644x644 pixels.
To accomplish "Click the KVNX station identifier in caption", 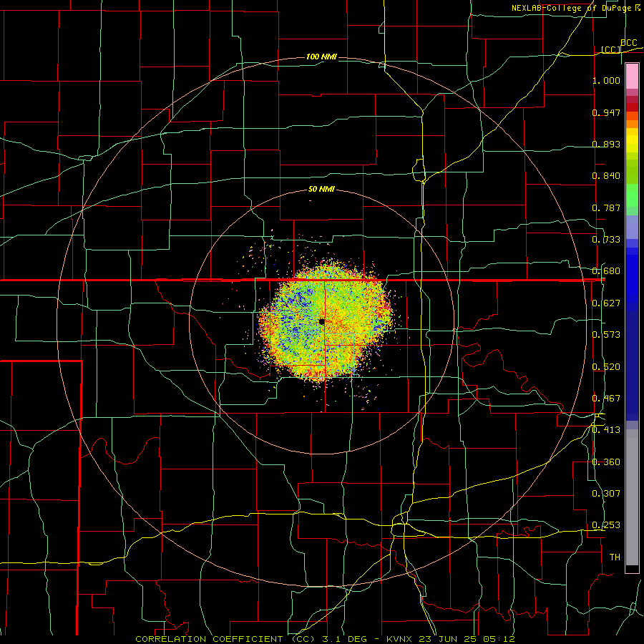I will pyautogui.click(x=401, y=639).
